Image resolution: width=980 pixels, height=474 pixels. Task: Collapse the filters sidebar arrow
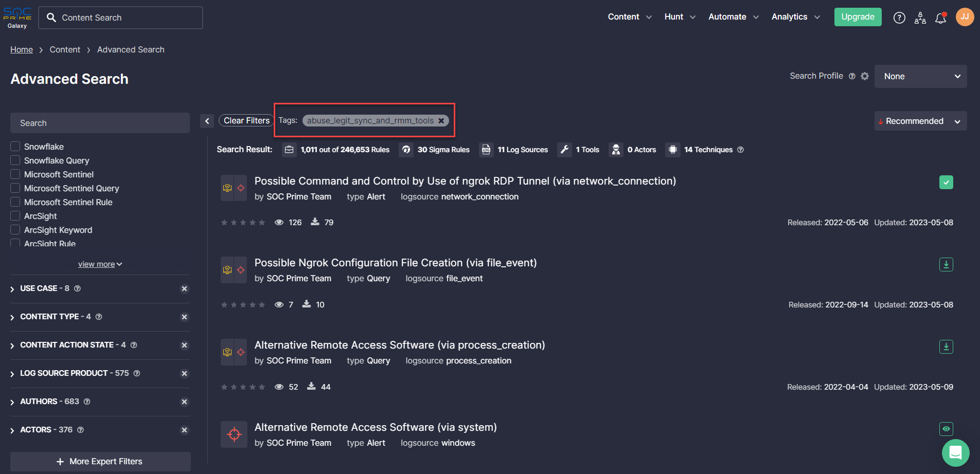tap(207, 121)
